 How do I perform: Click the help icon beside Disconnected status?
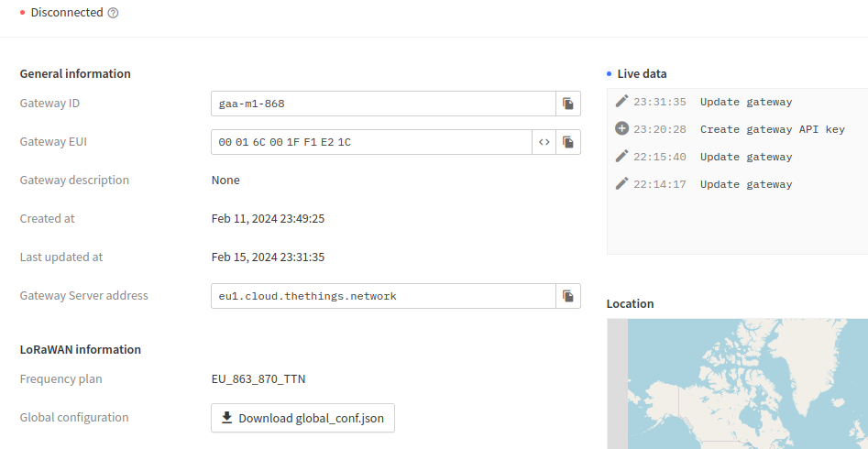(x=114, y=14)
